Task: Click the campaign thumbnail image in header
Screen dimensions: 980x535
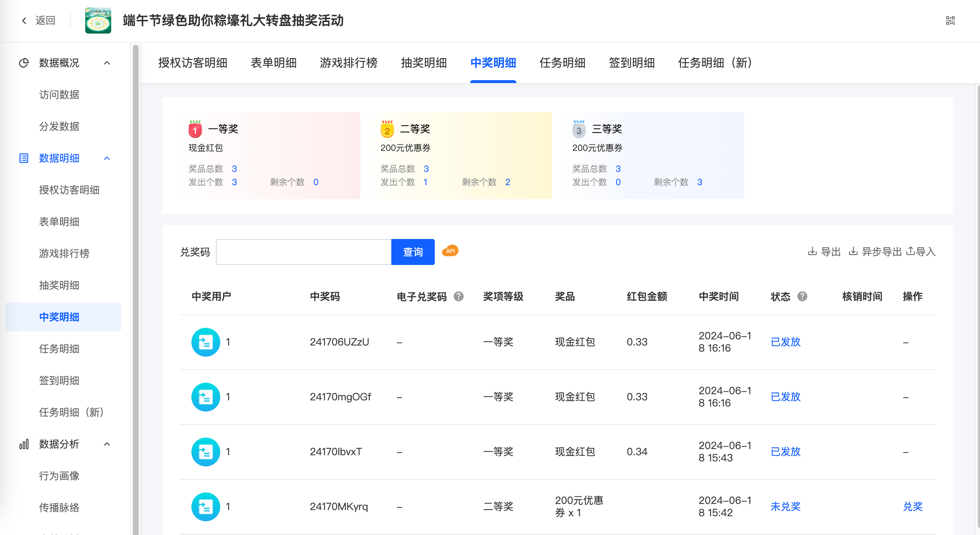Action: click(98, 21)
